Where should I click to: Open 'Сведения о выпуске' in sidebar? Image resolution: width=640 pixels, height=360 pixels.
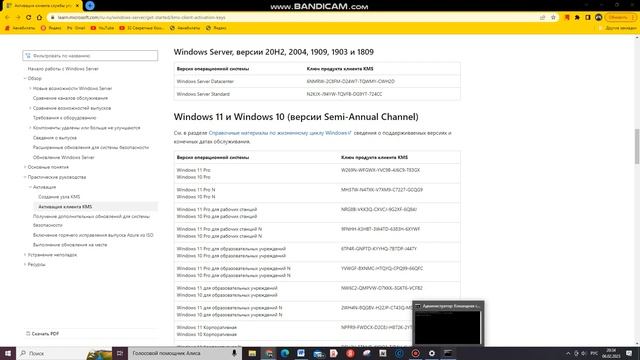coord(55,138)
